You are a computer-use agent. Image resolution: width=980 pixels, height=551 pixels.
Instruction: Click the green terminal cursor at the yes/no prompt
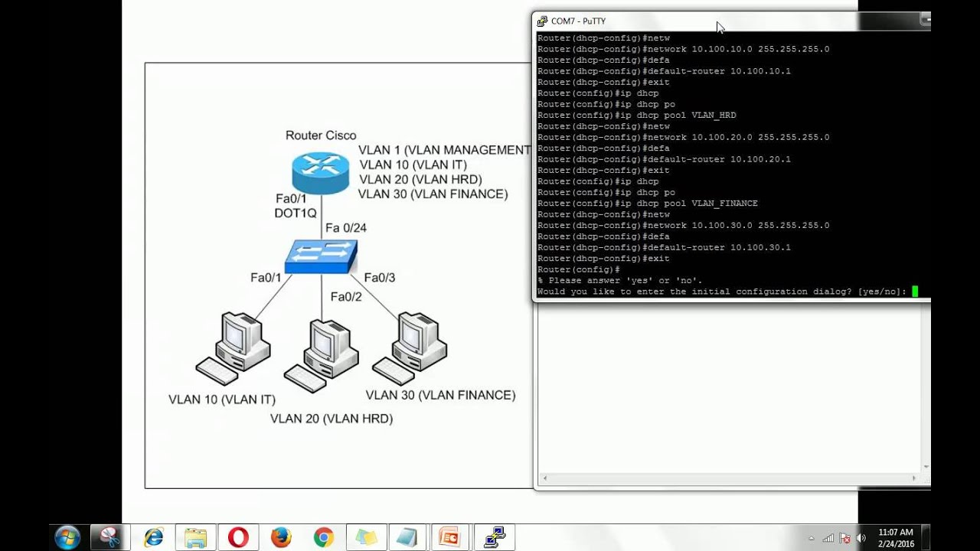[x=915, y=292]
